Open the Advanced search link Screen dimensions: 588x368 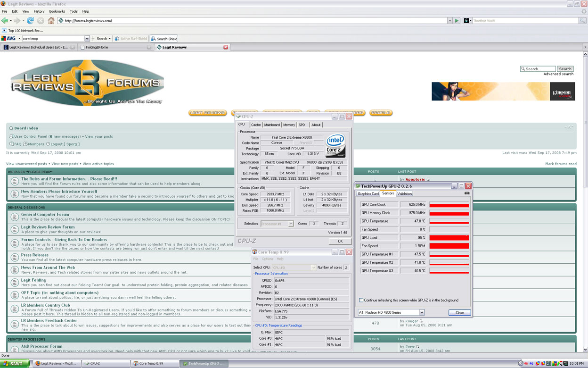558,74
